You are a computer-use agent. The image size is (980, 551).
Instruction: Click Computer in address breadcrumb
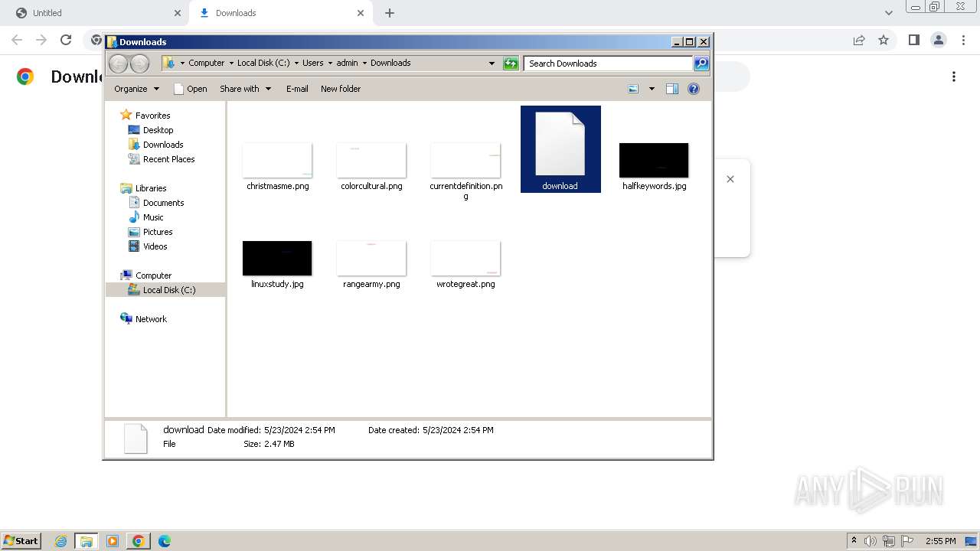click(206, 64)
